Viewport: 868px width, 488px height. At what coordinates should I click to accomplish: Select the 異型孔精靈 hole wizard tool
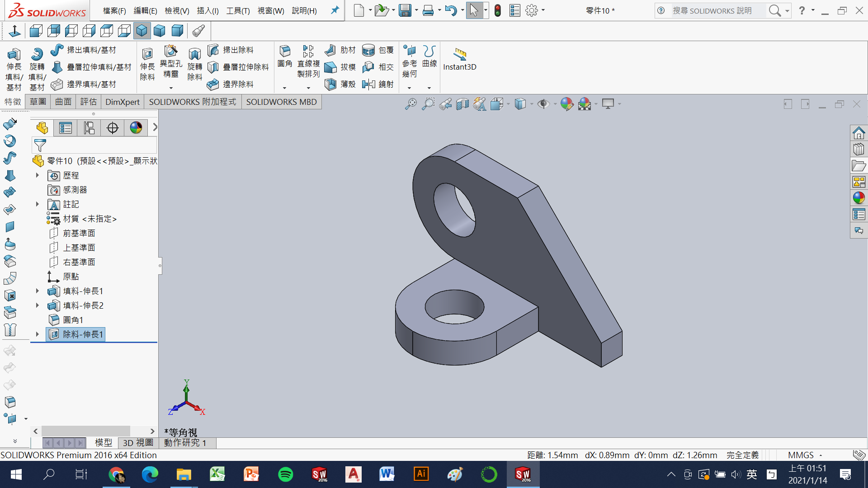click(171, 51)
